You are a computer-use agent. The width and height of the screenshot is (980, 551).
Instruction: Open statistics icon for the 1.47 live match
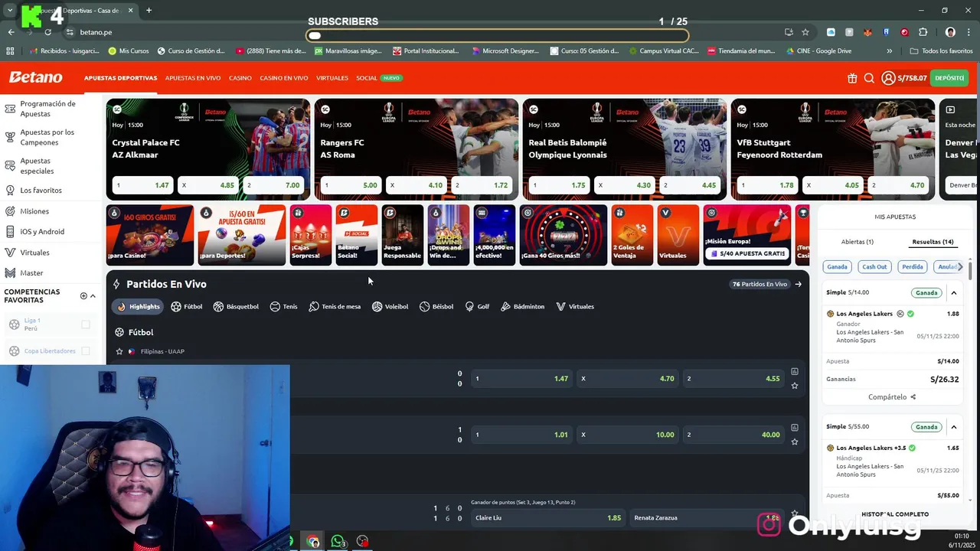pos(795,372)
